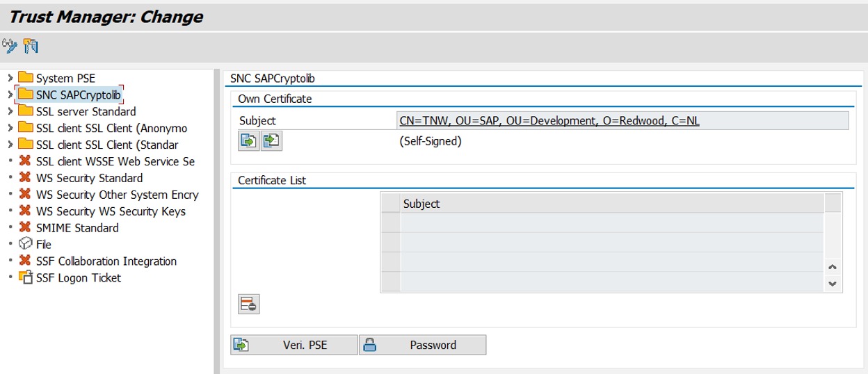The width and height of the screenshot is (868, 374).
Task: Select SNC SAPCryptolib tree entry
Action: (79, 95)
